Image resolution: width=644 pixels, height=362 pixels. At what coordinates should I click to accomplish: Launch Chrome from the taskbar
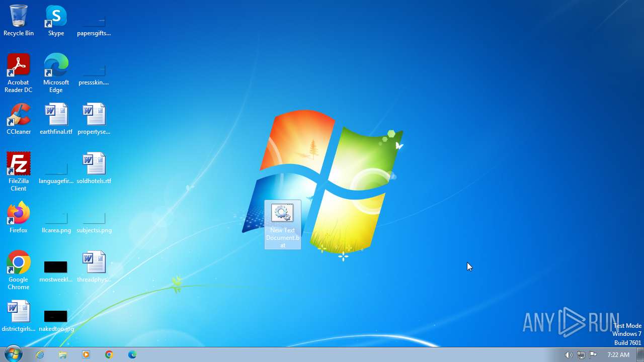coord(109,354)
